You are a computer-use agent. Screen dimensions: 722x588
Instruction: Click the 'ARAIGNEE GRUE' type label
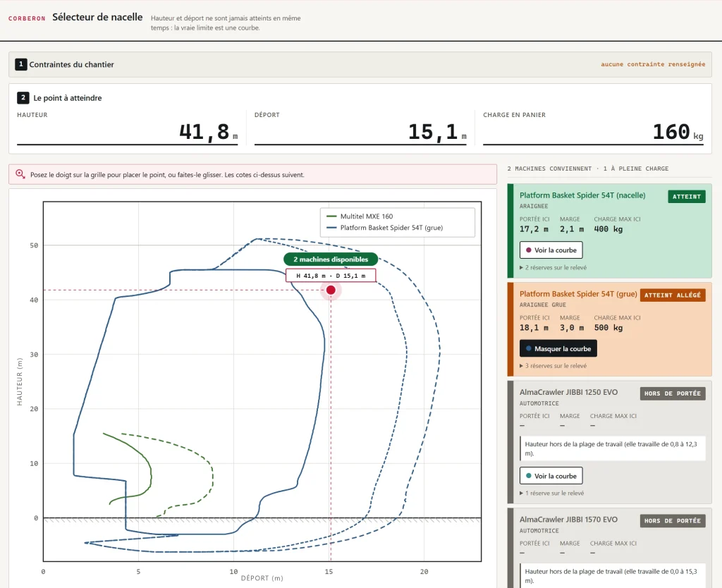point(543,305)
